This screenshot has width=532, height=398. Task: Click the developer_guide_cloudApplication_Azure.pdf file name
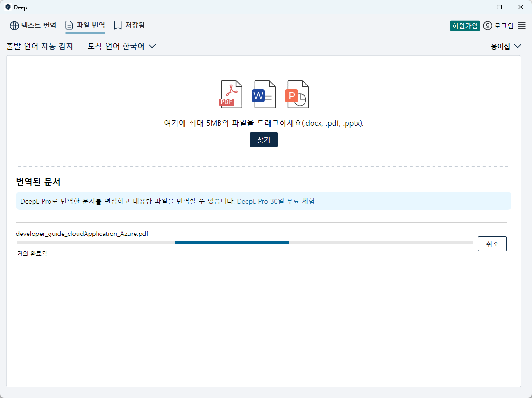(x=82, y=234)
